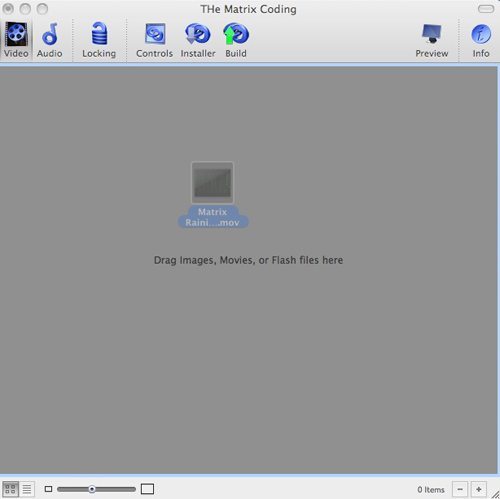Select the Matrix Raini...mov file thumbnail
The width and height of the screenshot is (500, 499).
pyautogui.click(x=212, y=182)
